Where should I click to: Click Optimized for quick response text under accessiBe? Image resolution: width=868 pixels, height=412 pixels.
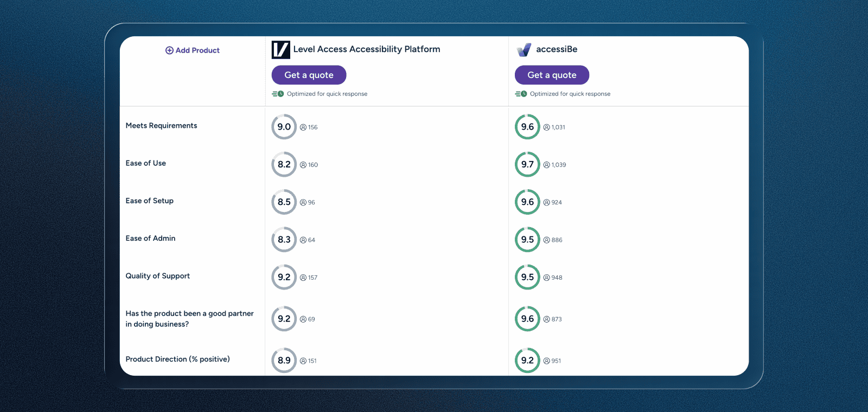(x=570, y=93)
